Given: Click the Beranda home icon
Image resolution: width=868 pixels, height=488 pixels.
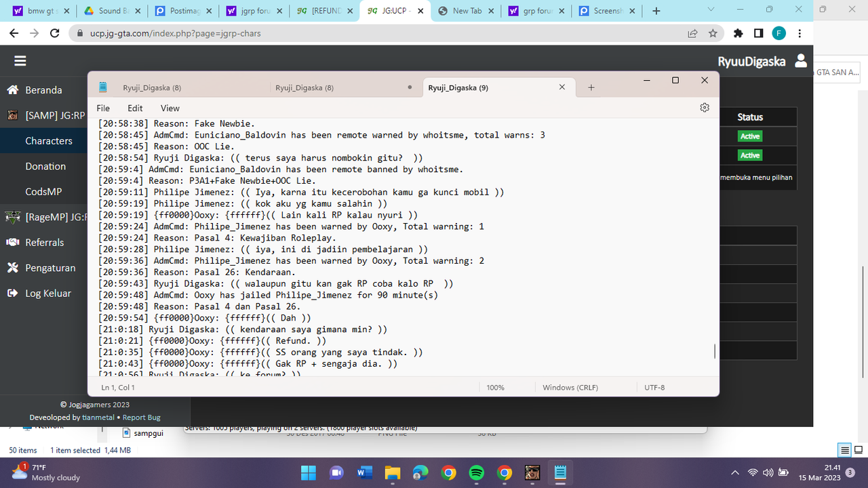Looking at the screenshot, I should tap(12, 90).
